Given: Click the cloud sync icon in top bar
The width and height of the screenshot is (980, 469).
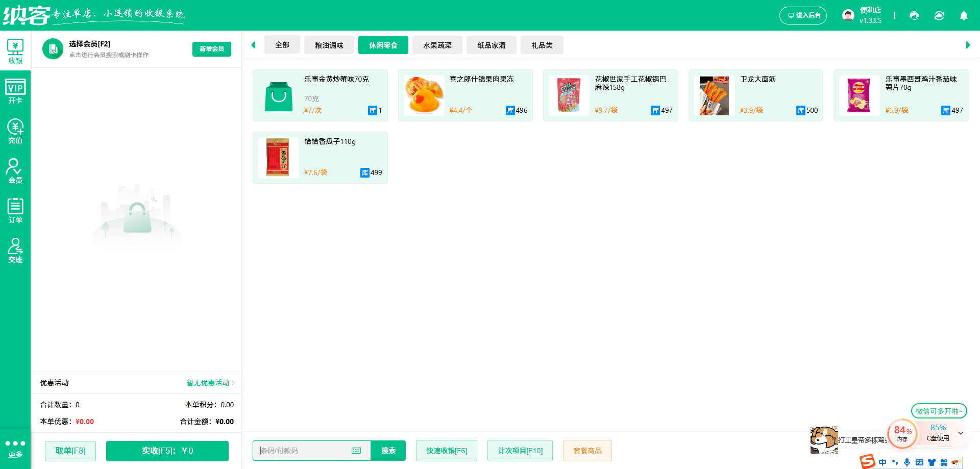Looking at the screenshot, I should tap(939, 15).
